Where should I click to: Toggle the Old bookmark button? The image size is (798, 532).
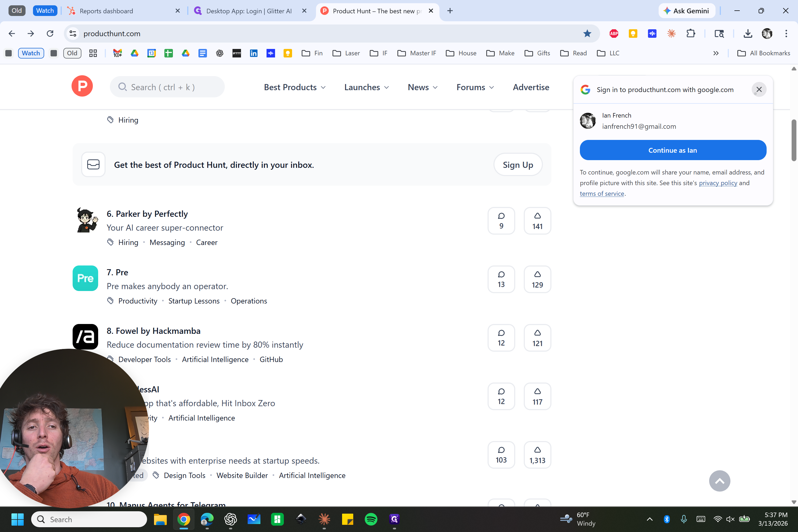[72, 53]
